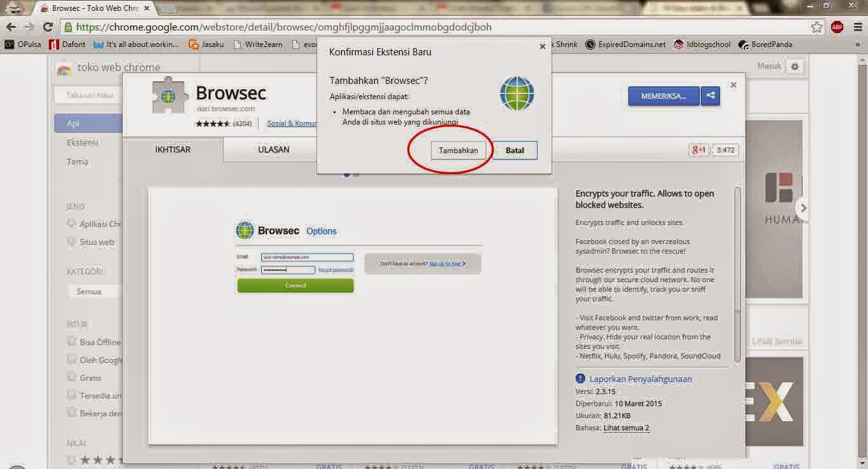Click the Browsec star rating

213,123
